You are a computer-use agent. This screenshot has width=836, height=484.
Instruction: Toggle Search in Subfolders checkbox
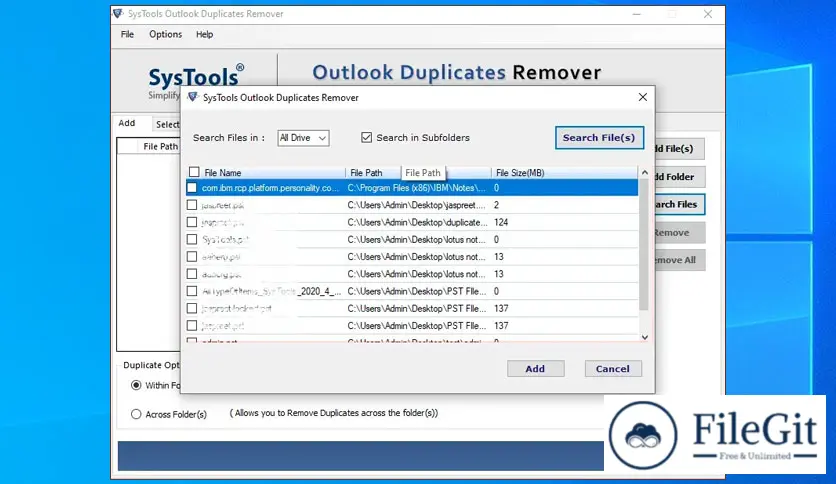(366, 138)
